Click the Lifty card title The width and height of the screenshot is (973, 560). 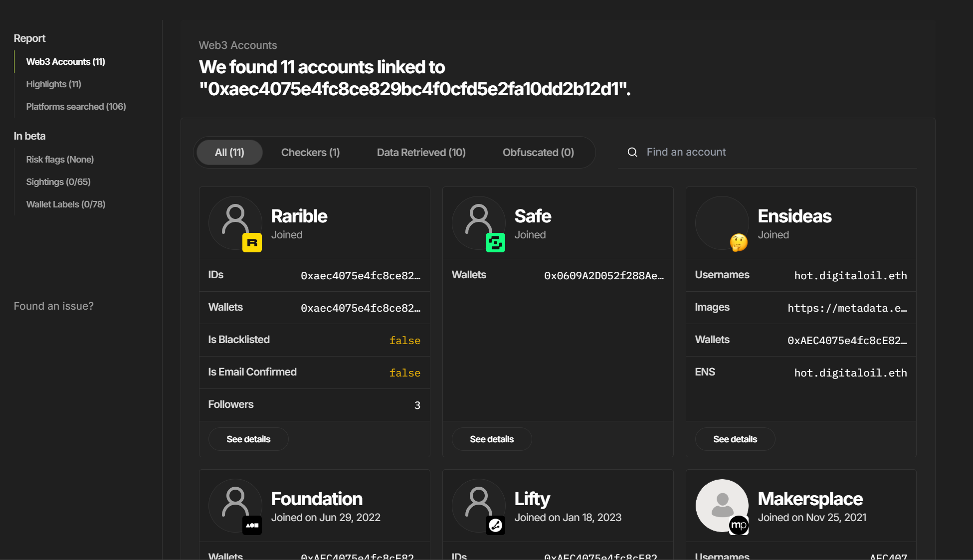[x=532, y=499]
